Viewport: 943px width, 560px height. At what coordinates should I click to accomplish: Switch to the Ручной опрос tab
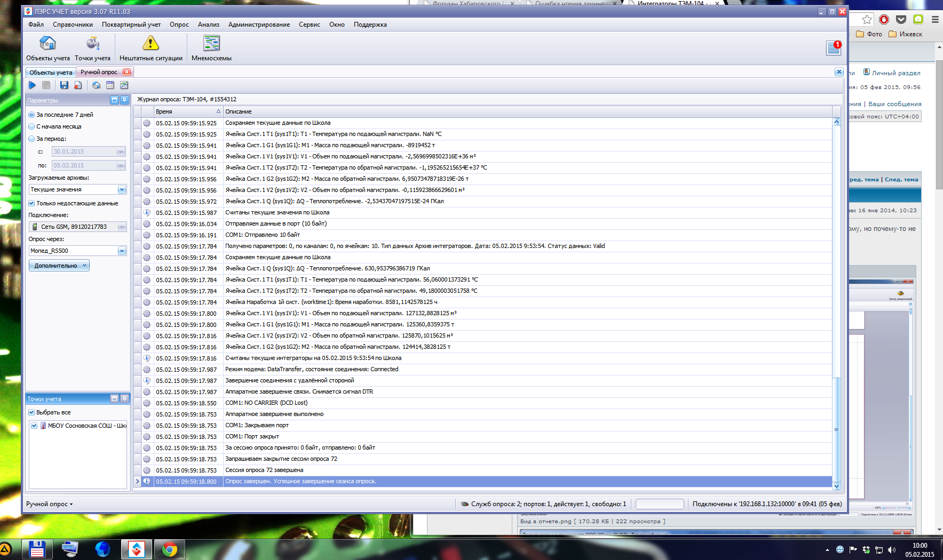[99, 72]
